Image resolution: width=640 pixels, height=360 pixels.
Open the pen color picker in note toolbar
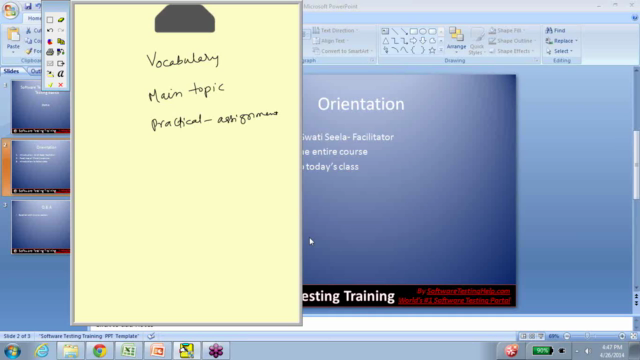pos(50,42)
